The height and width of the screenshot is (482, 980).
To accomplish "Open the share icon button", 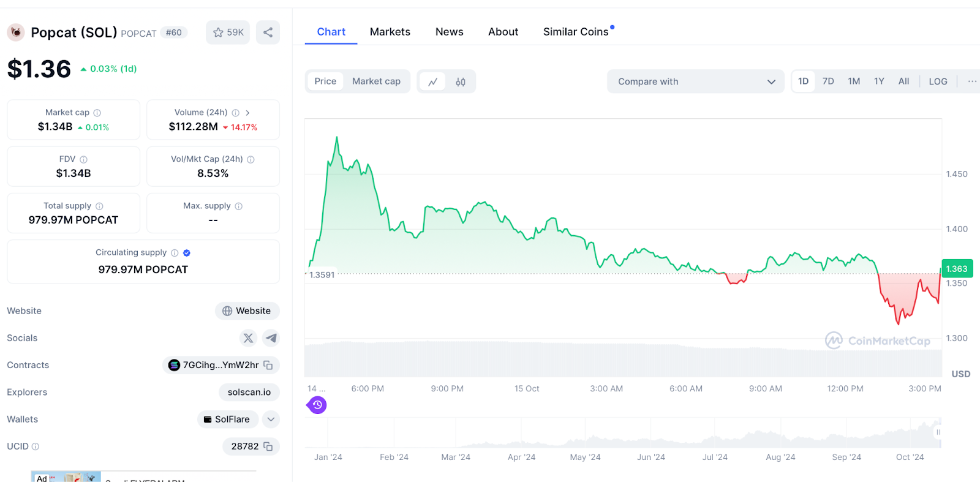I will point(268,32).
